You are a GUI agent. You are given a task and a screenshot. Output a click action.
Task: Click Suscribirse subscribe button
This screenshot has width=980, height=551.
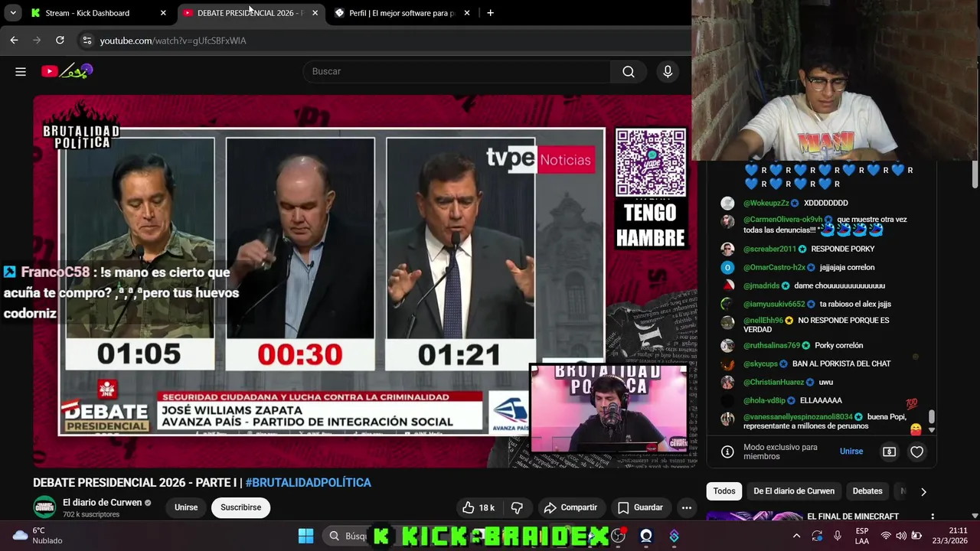click(240, 507)
